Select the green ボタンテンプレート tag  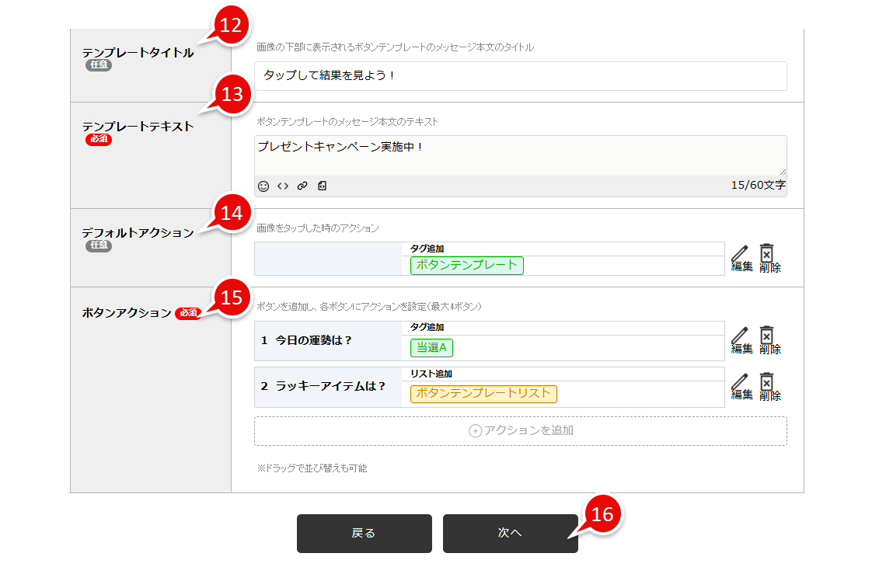pos(466,266)
